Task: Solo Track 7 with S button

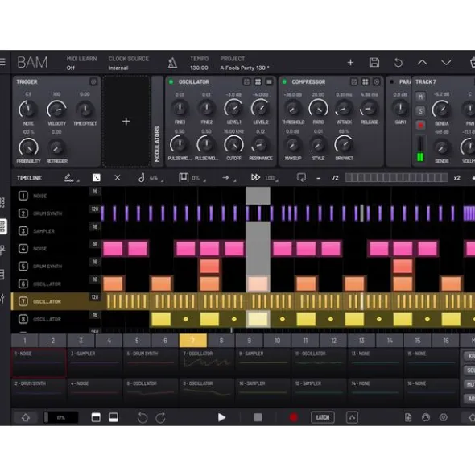Action: (x=420, y=111)
